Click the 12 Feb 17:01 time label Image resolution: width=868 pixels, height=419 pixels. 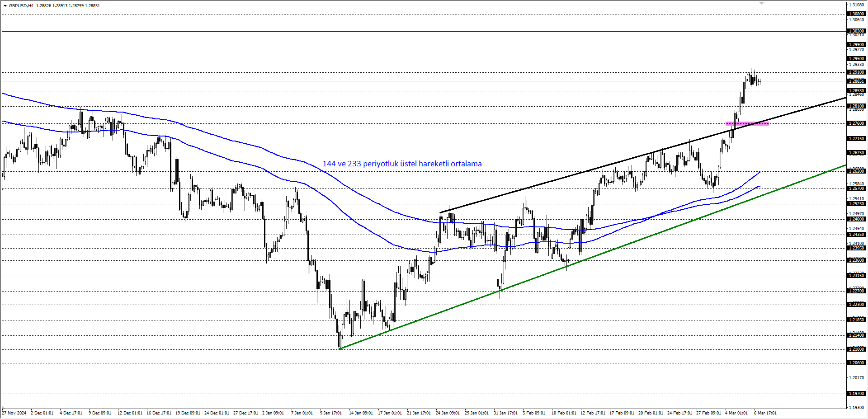click(593, 413)
